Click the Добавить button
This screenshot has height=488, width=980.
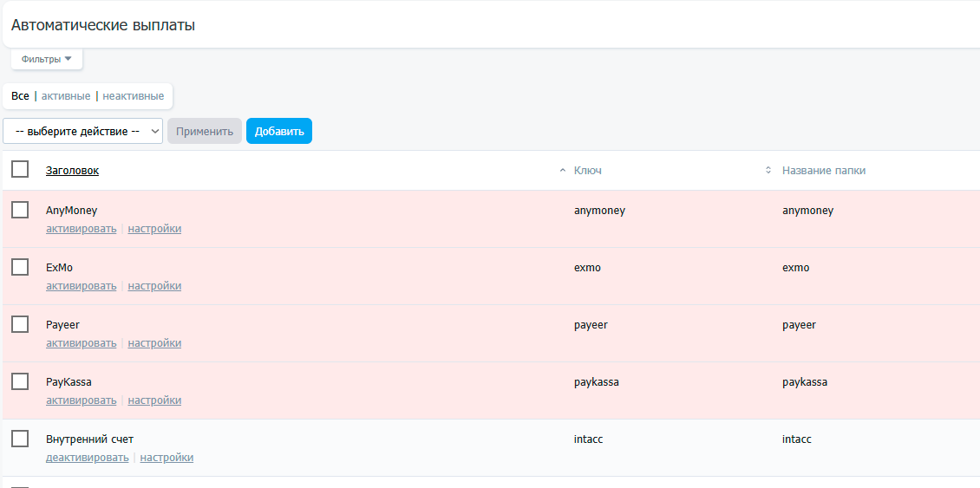click(x=278, y=132)
